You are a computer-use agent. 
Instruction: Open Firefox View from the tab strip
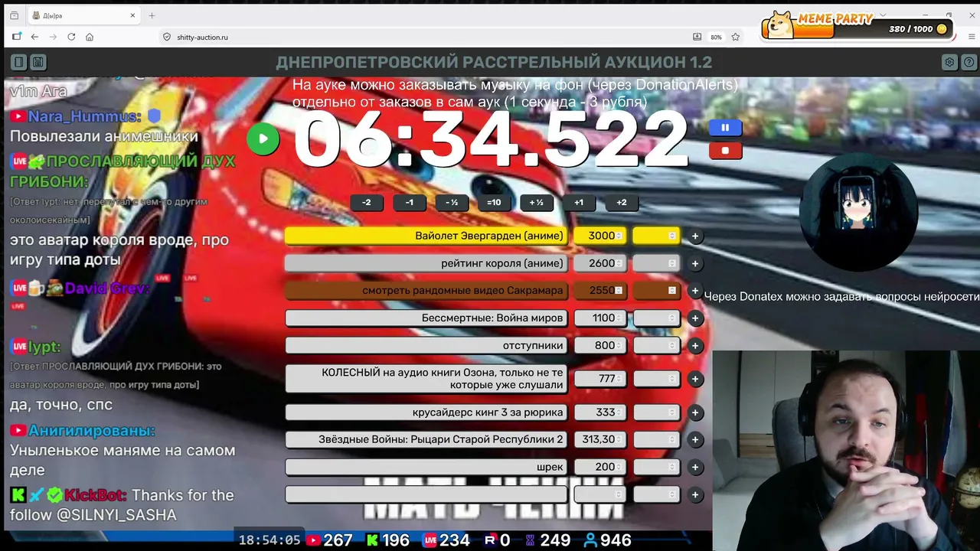14,15
